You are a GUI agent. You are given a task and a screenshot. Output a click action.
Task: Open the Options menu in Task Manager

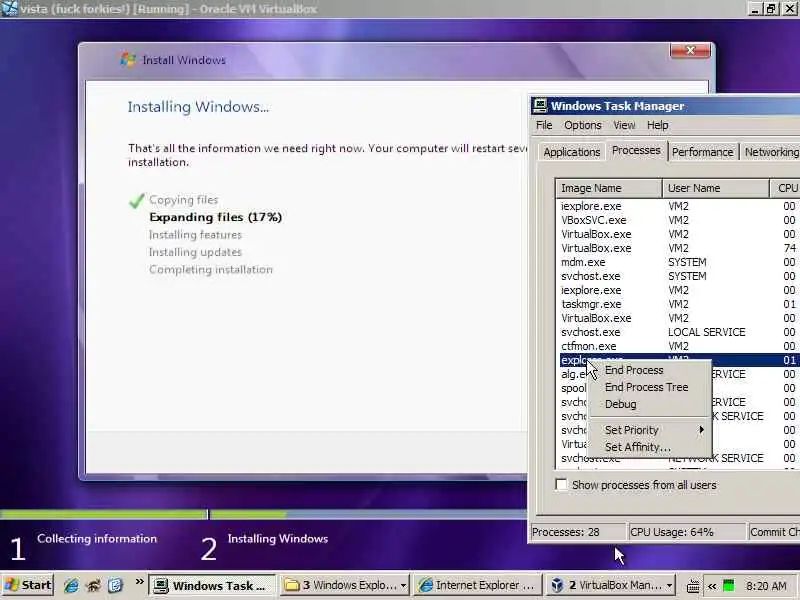point(583,125)
